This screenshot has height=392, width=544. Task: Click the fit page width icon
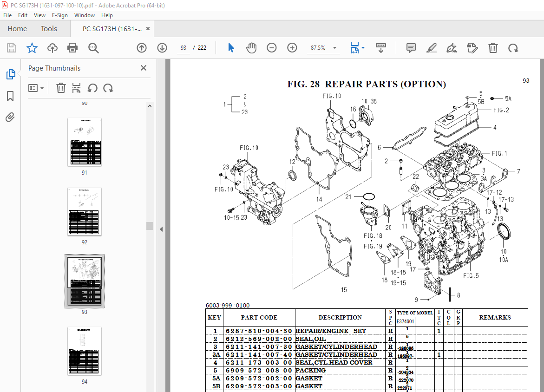[x=354, y=48]
